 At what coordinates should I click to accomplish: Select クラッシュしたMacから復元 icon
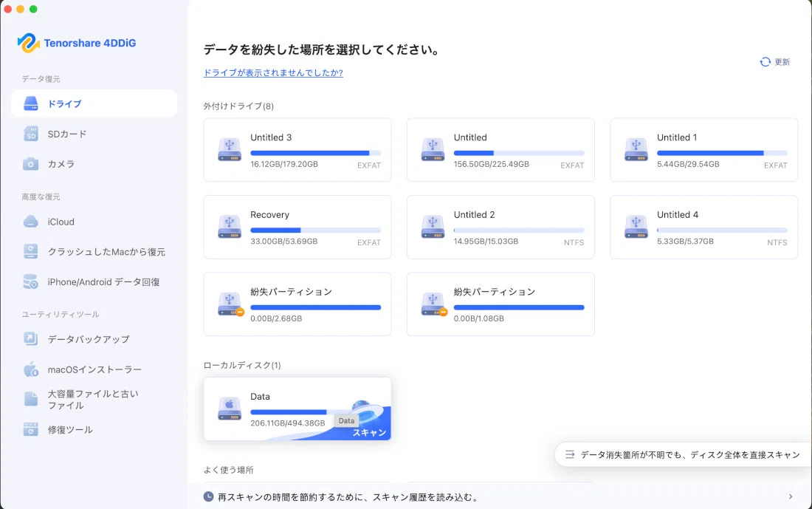[31, 251]
